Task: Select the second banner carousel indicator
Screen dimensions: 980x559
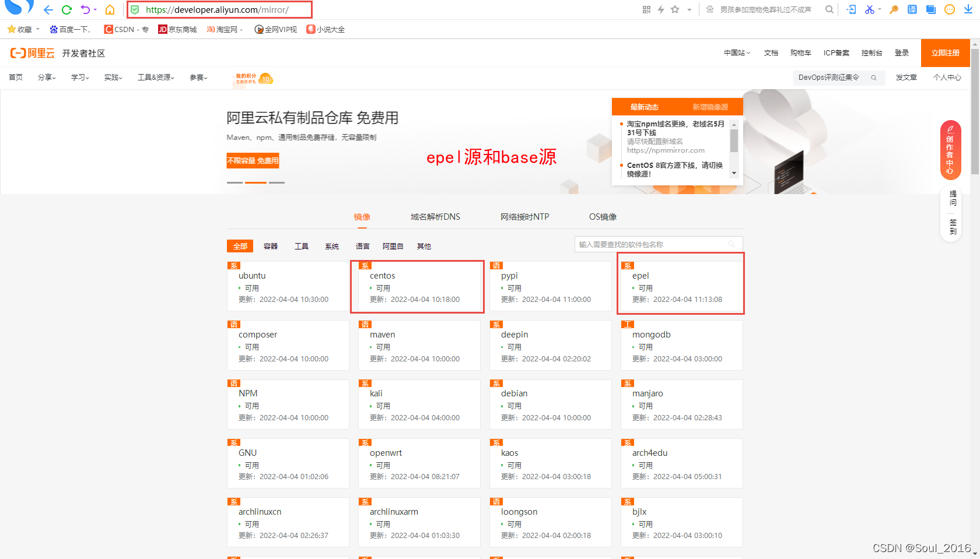Action: pos(256,182)
